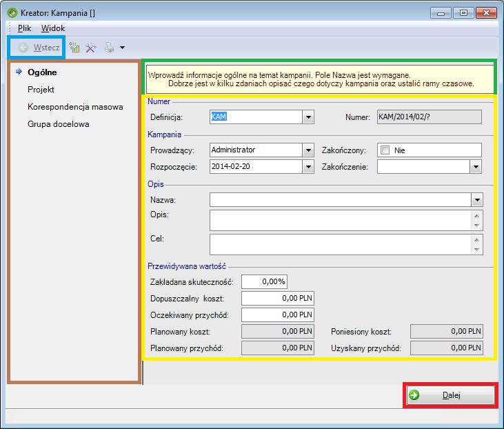Viewport: 504px width, 429px height.
Task: Click the Opis scrollbar up arrow
Action: [476, 216]
